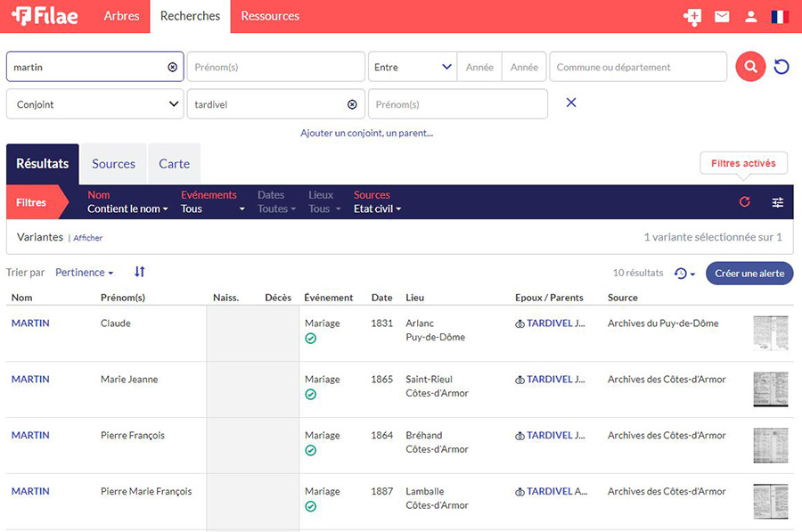Reverse the sort order arrows

140,272
